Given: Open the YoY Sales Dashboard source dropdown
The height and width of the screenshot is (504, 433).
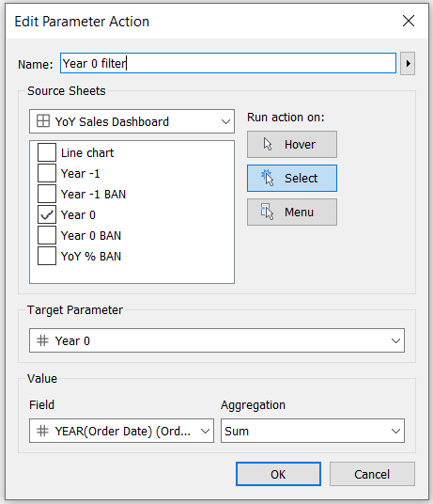Looking at the screenshot, I should [131, 121].
